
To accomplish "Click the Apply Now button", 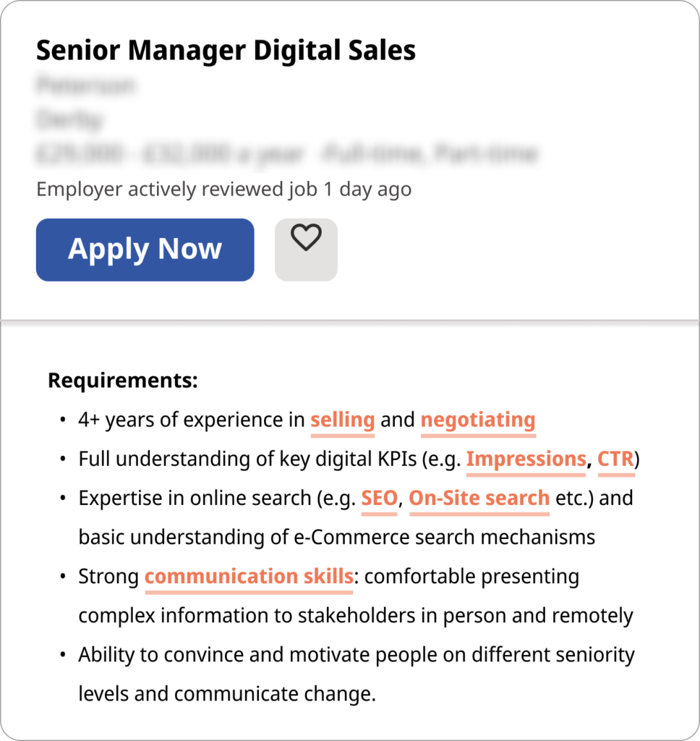I will pyautogui.click(x=145, y=249).
